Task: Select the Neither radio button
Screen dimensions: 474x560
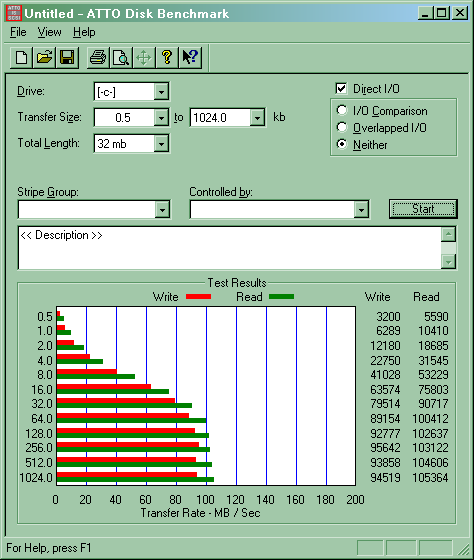Action: (342, 144)
